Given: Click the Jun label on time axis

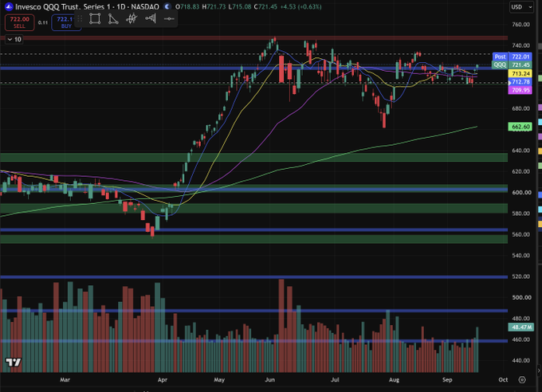Looking at the screenshot, I should 270,379.
